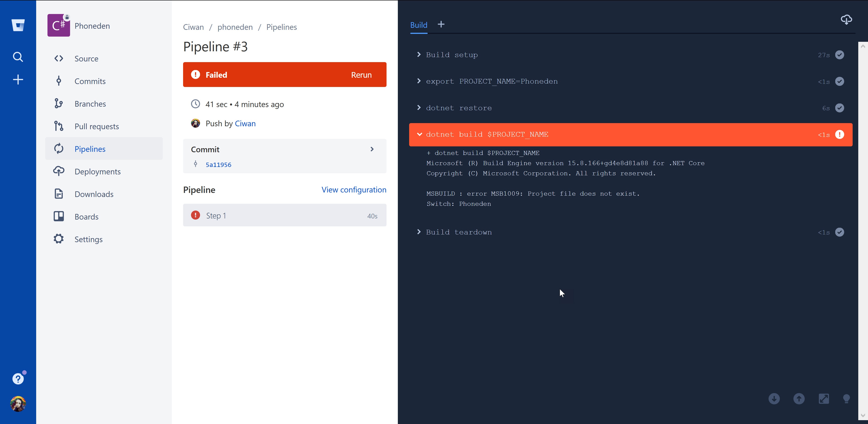Click the help question mark icon
Screen dimensions: 868x424
(18, 379)
